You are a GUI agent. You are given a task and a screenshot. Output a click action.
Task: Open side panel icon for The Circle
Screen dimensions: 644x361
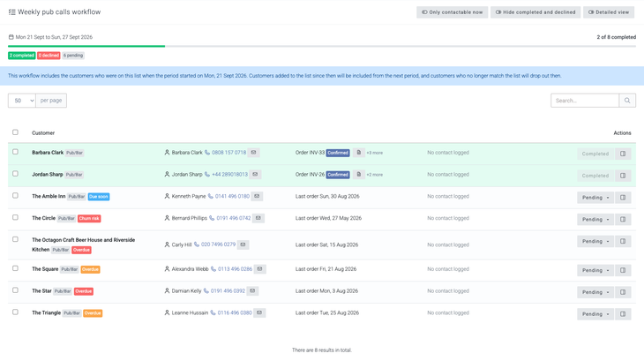(623, 219)
